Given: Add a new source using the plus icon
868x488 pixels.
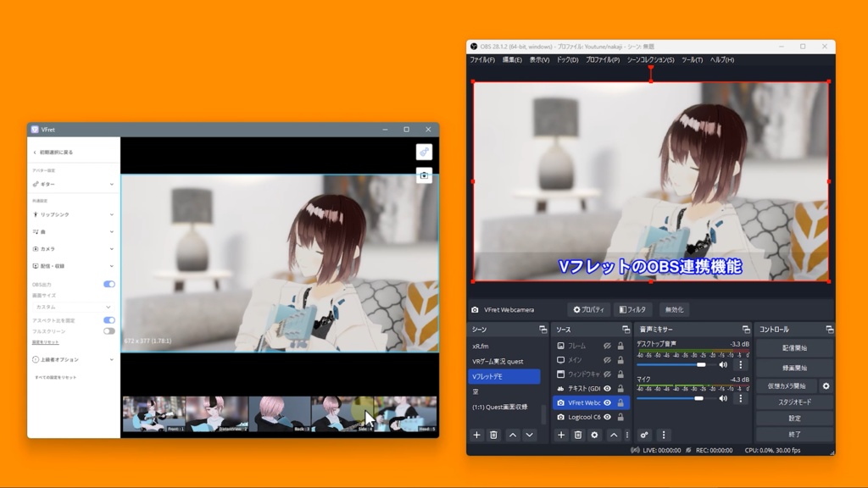Looking at the screenshot, I should tap(561, 435).
